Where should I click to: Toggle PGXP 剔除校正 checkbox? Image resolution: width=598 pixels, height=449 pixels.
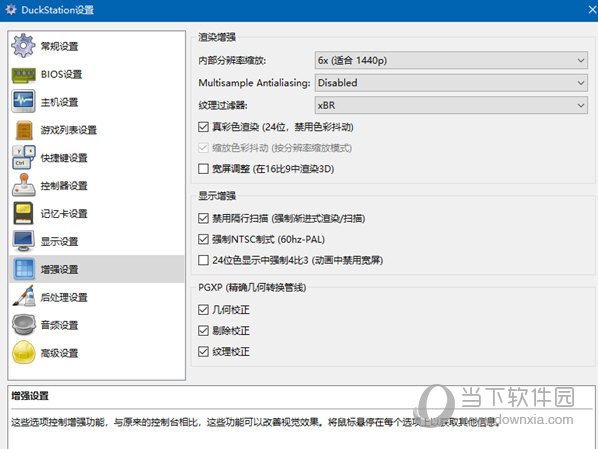click(203, 330)
